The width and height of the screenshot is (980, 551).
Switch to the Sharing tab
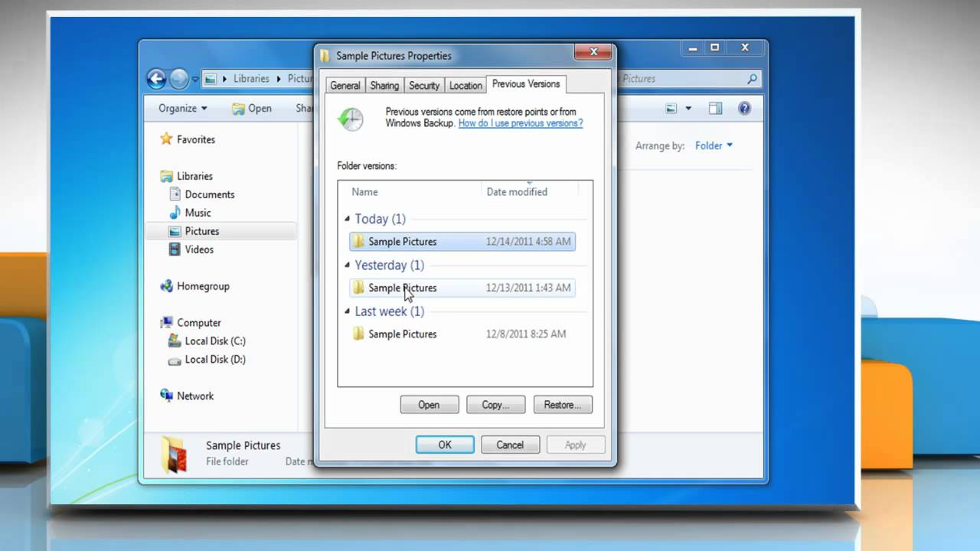click(384, 86)
